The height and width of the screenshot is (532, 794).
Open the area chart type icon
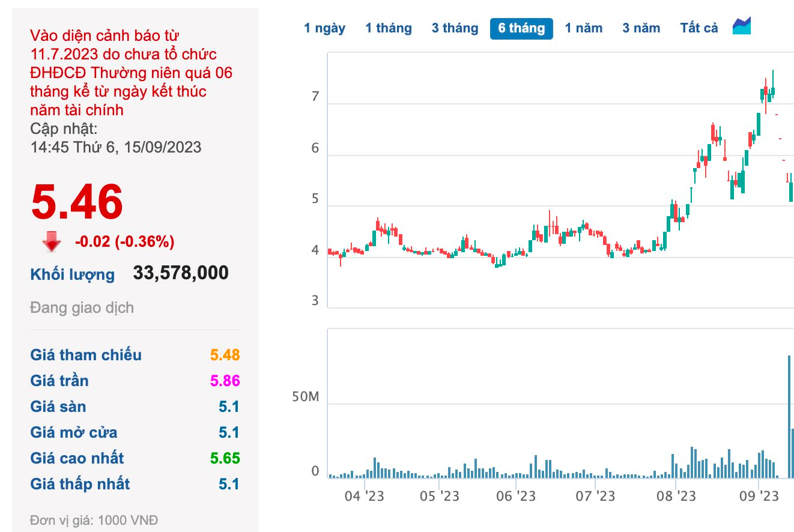(x=742, y=26)
